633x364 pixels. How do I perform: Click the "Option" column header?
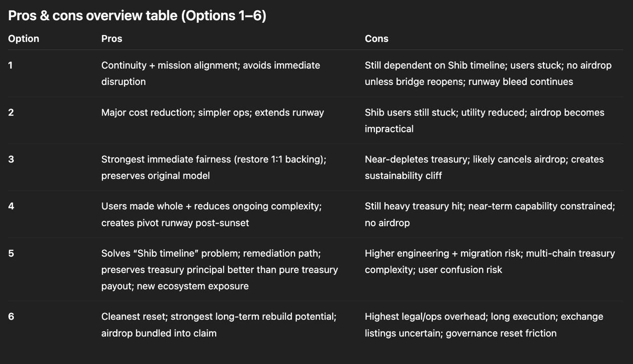point(23,39)
